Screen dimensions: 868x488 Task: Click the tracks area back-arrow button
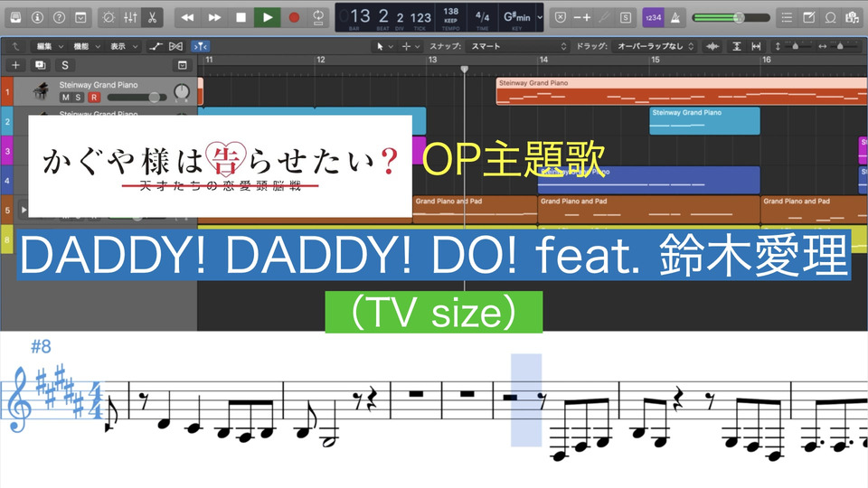pos(15,46)
